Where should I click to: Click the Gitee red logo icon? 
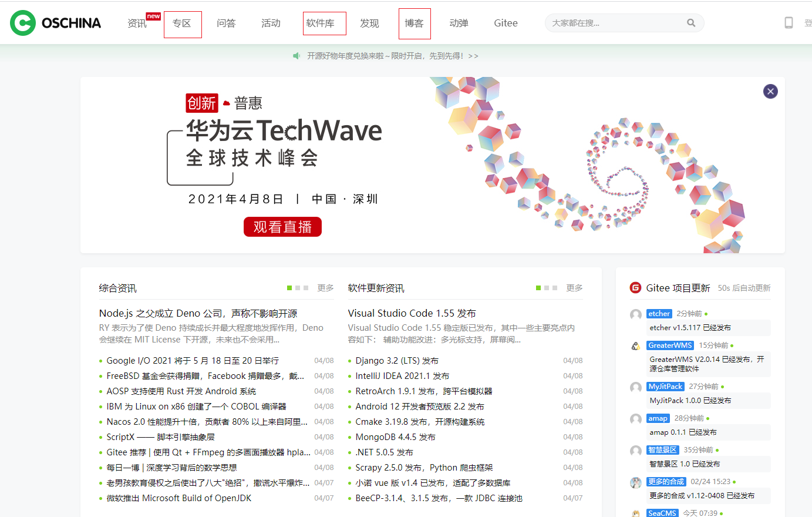pyautogui.click(x=635, y=287)
